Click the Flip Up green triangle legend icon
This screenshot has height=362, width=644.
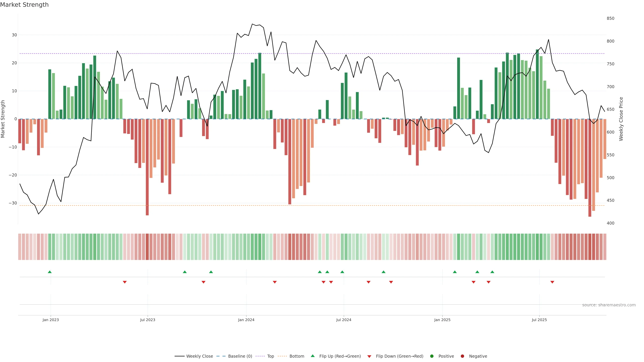[x=312, y=356]
